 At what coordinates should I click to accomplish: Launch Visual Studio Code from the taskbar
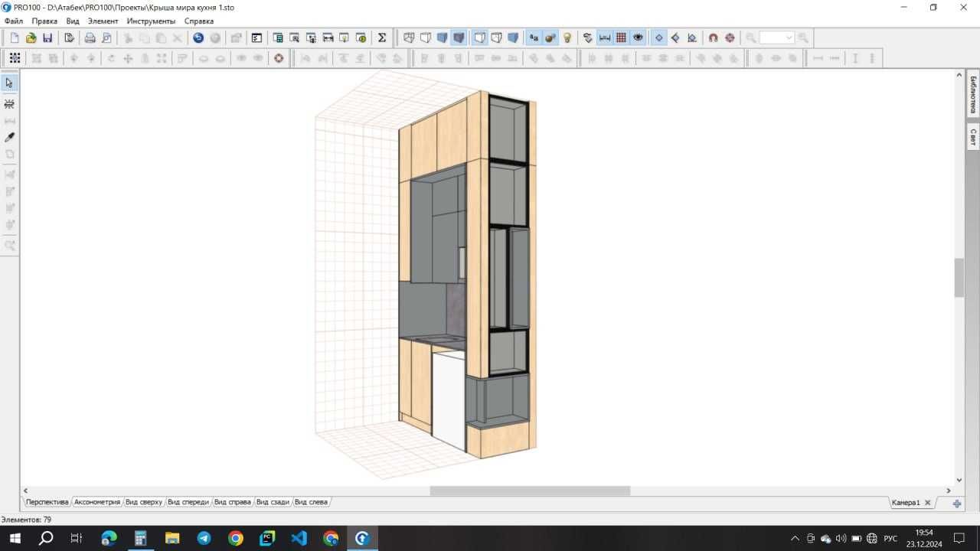pyautogui.click(x=299, y=538)
